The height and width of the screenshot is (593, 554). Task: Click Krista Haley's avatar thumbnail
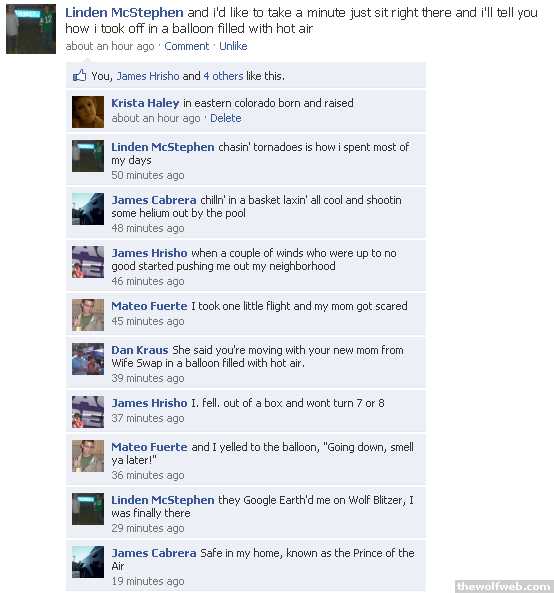88,112
